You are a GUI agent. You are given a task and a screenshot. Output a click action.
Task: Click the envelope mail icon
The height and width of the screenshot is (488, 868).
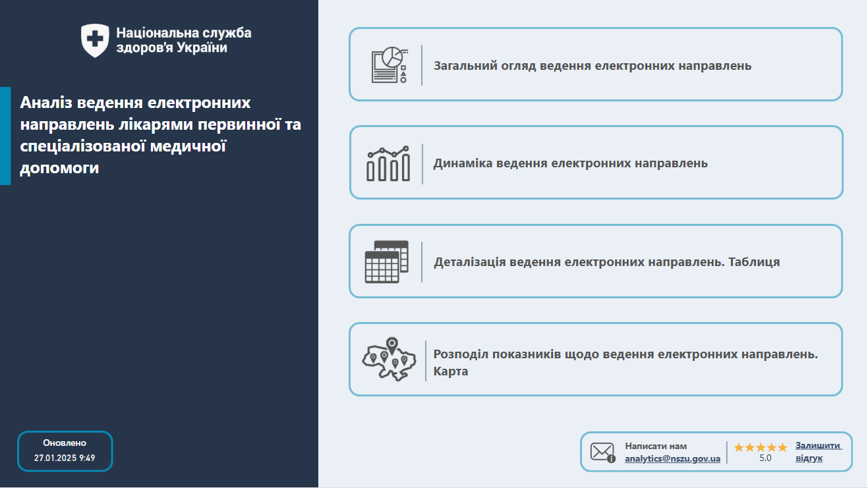pyautogui.click(x=602, y=452)
